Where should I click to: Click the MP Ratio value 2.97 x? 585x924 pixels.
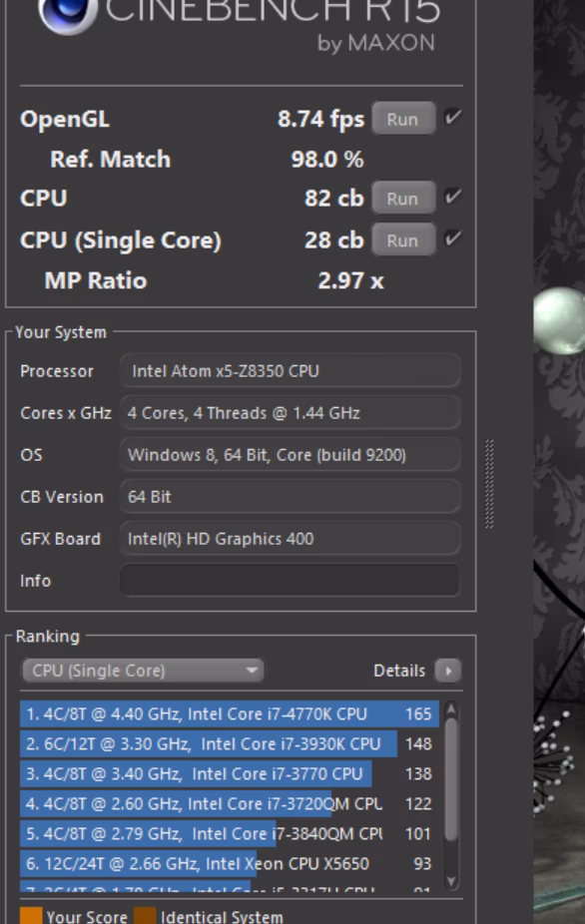point(350,280)
